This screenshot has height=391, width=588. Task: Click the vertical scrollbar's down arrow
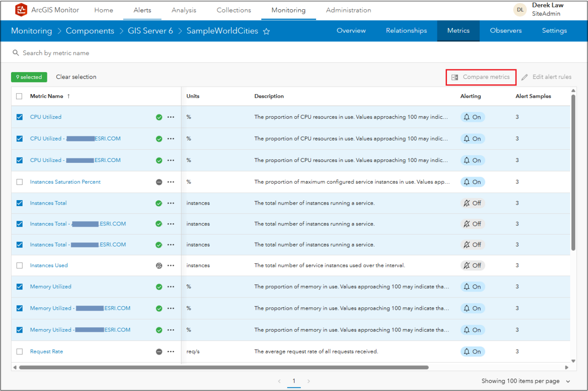[x=573, y=361]
